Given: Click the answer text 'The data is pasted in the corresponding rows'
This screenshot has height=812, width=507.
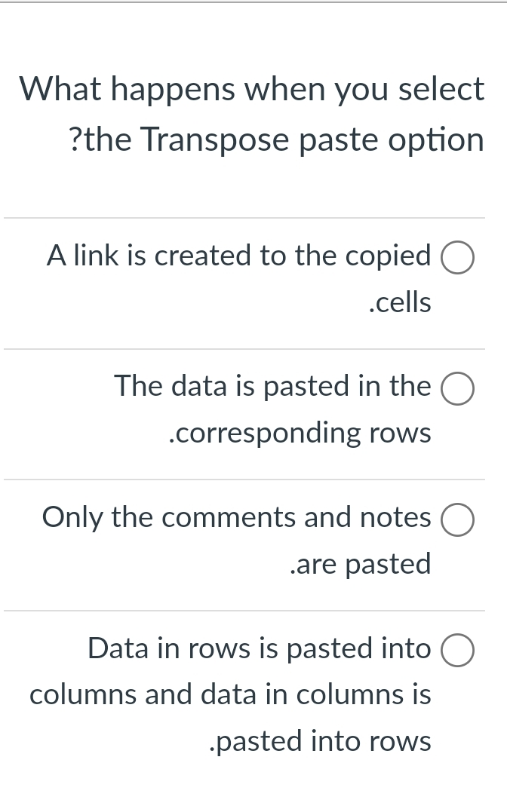Looking at the screenshot, I should coord(272,409).
